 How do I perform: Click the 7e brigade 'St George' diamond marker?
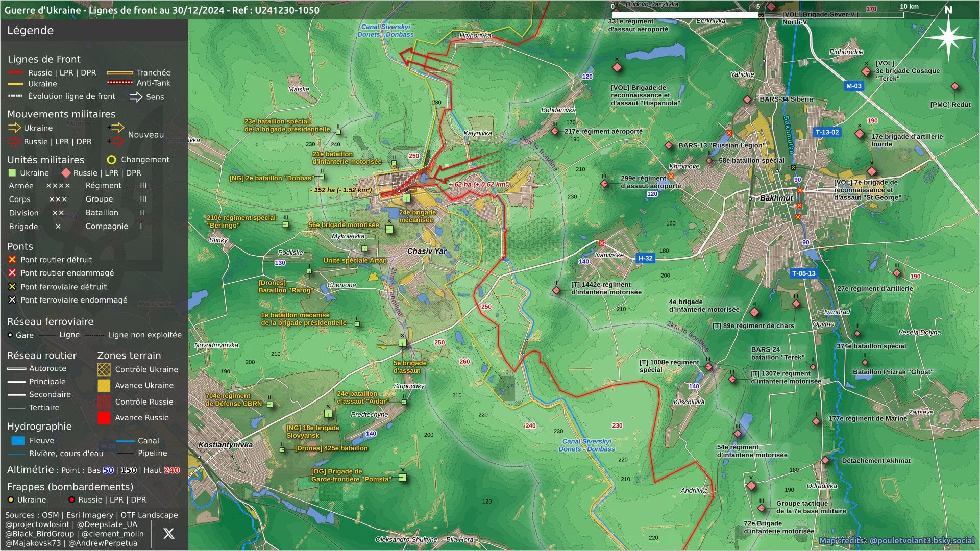coord(872,171)
